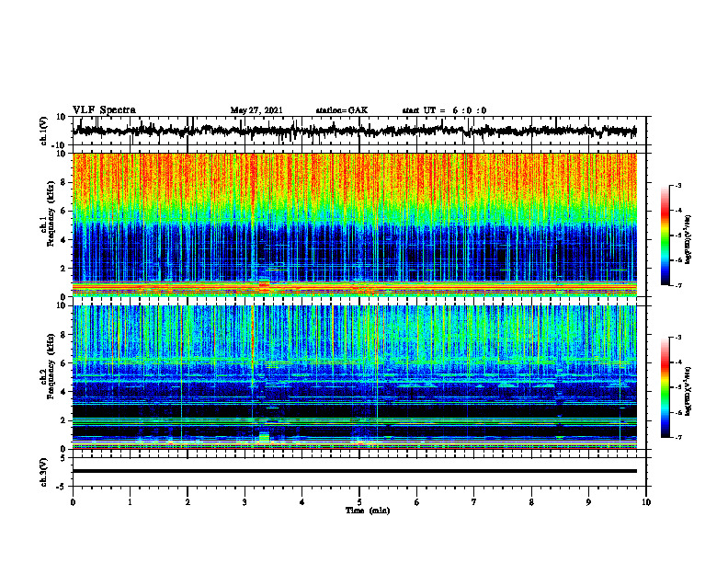Click the time axis tick label "1"
This screenshot has height=563, width=728.
(130, 502)
